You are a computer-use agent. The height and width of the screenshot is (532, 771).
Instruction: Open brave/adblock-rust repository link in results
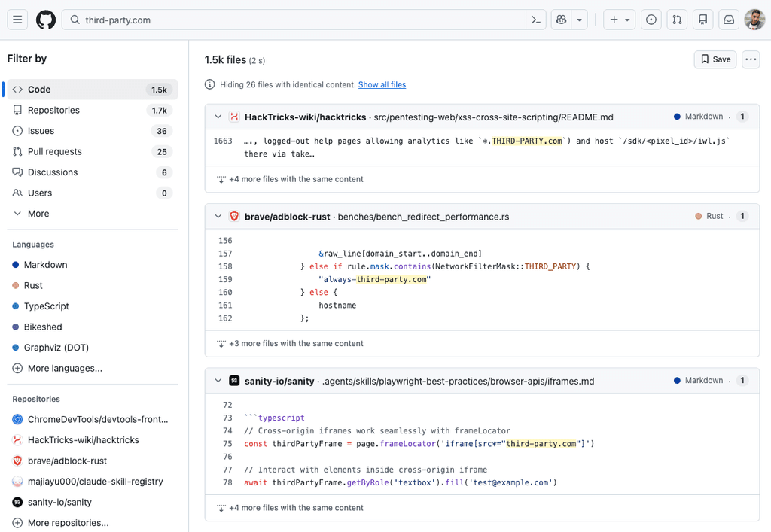(287, 217)
